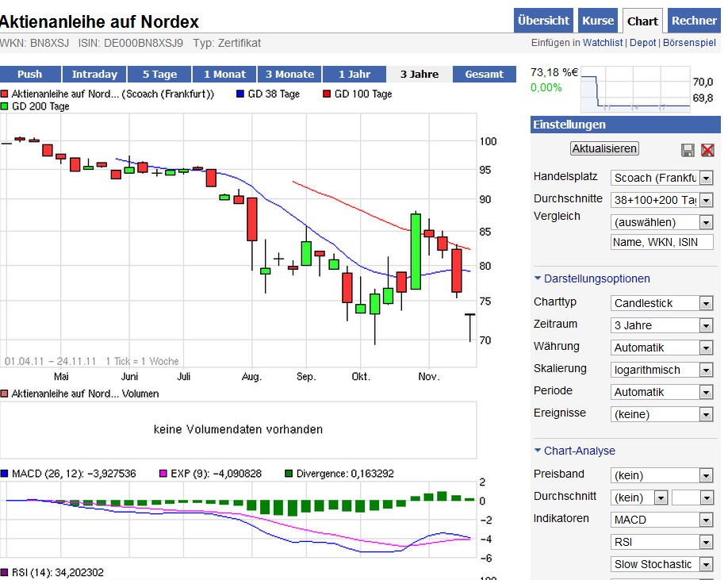Click the green GD 200 Tage swatch
728x580 pixels.
pos(5,106)
